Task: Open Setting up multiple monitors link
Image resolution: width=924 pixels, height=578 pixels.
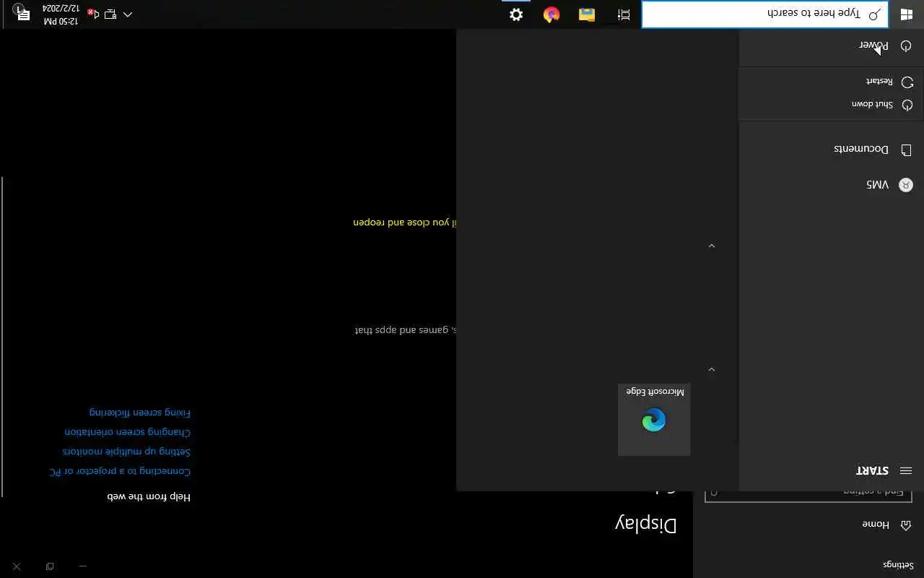Action: (x=126, y=452)
